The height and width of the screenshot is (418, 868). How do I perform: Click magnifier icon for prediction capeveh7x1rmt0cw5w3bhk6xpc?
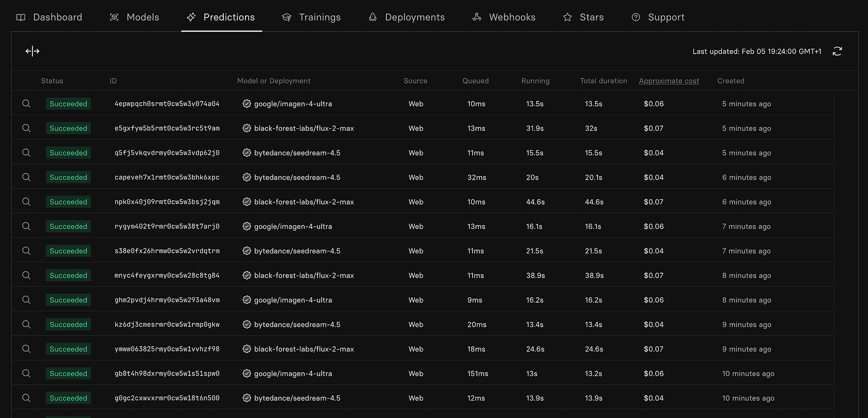(x=27, y=177)
